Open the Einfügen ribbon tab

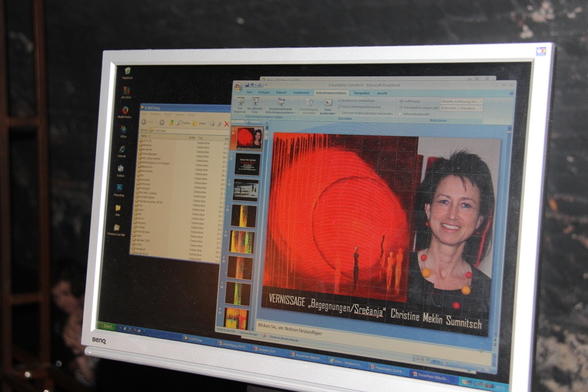coord(264,92)
